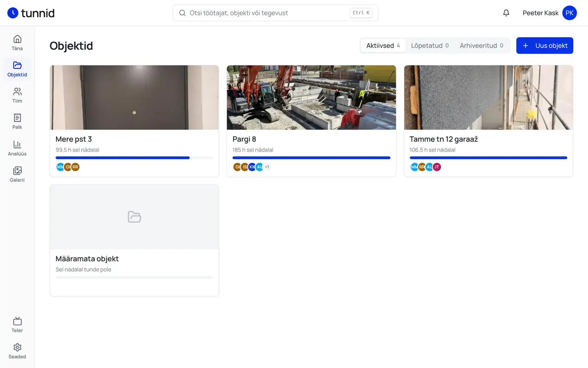The height and width of the screenshot is (368, 588).
Task: Click the tunnid logo
Action: click(31, 13)
